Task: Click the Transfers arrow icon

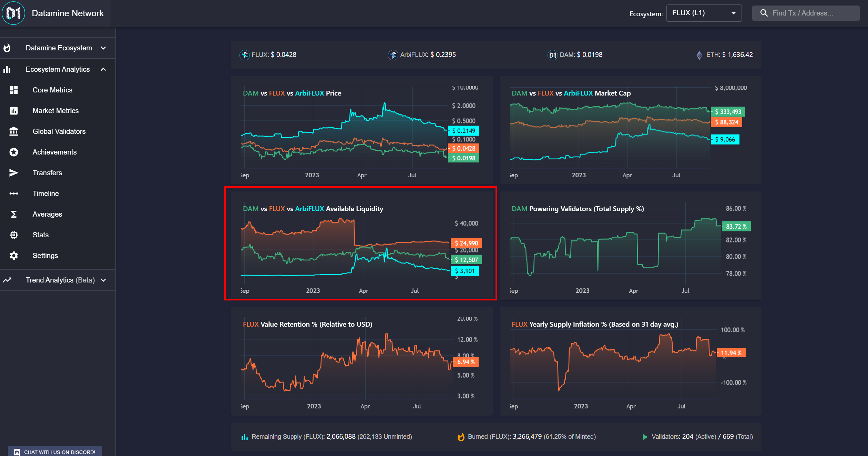Action: (x=14, y=173)
